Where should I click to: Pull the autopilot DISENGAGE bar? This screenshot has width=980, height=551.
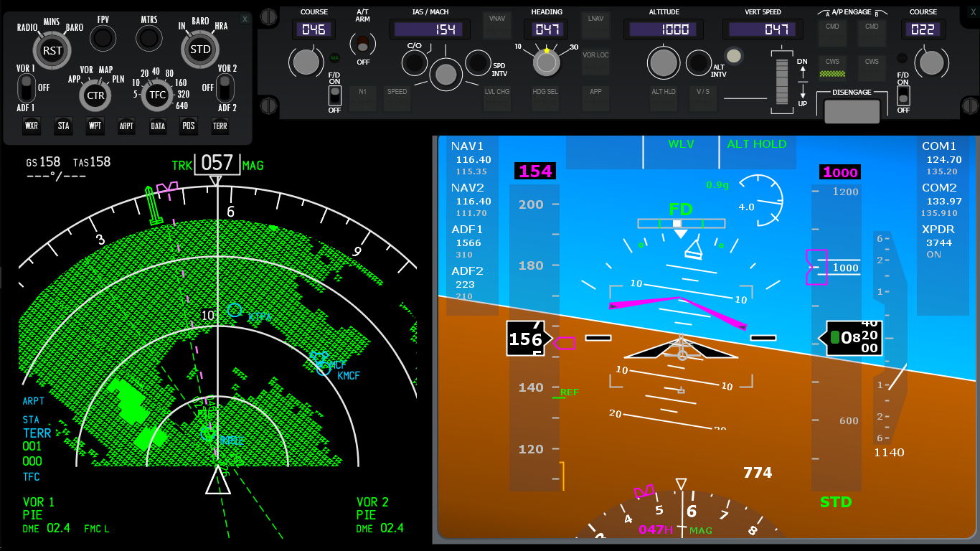click(x=852, y=111)
